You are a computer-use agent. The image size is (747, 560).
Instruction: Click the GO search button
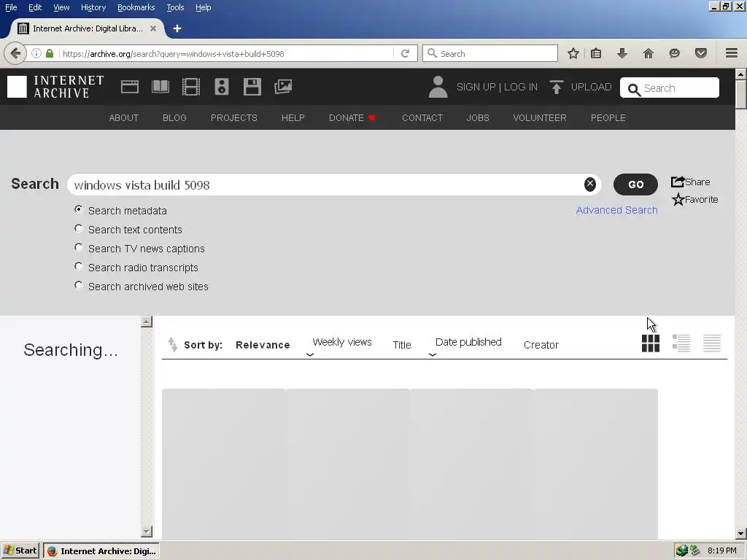pyautogui.click(x=635, y=184)
